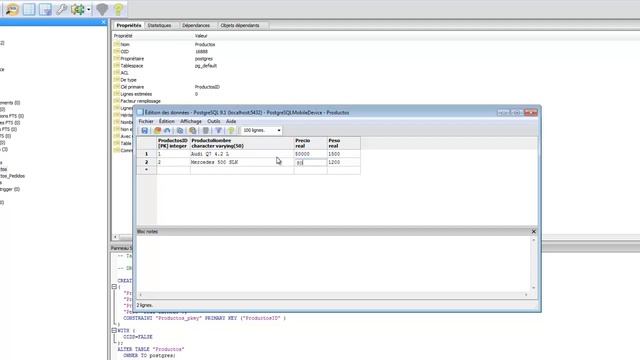Click the filtered view data icon
Image resolution: width=640 pixels, height=360 pixels.
pyautogui.click(x=45, y=9)
